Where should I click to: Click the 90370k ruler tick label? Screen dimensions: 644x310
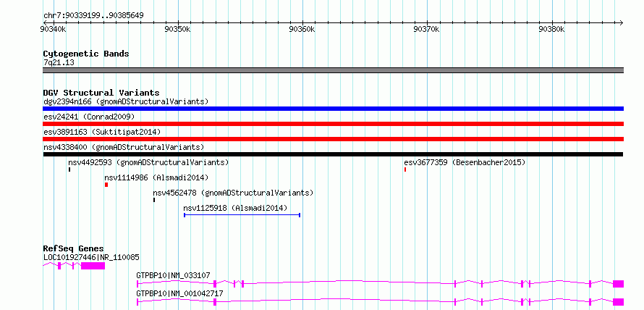(x=427, y=29)
